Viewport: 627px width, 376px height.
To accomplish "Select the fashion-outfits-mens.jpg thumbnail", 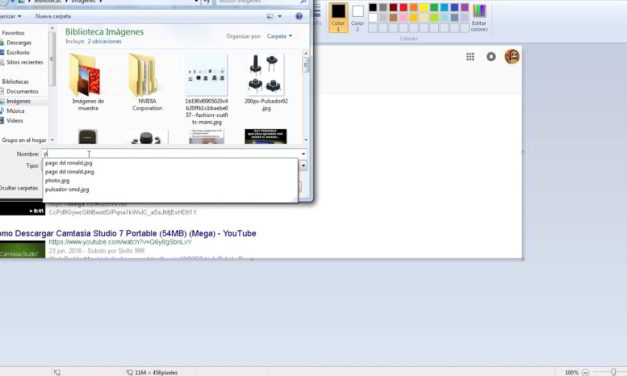I will tap(206, 89).
